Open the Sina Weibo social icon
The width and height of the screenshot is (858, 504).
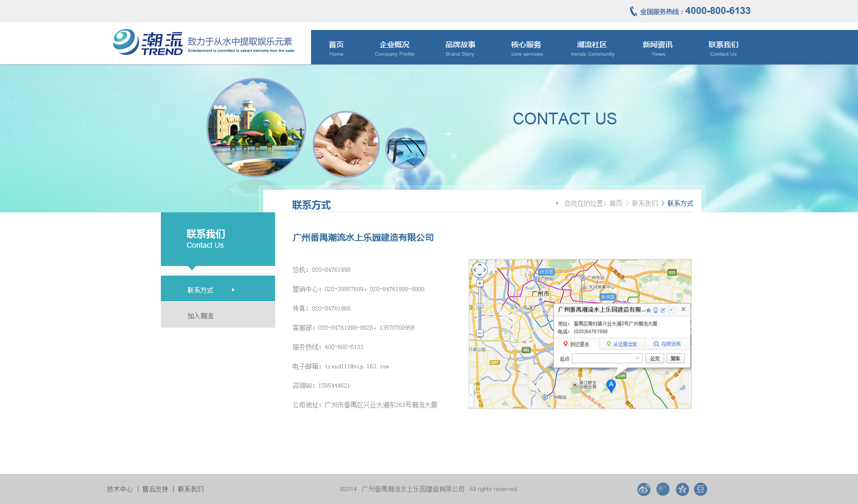click(x=643, y=489)
